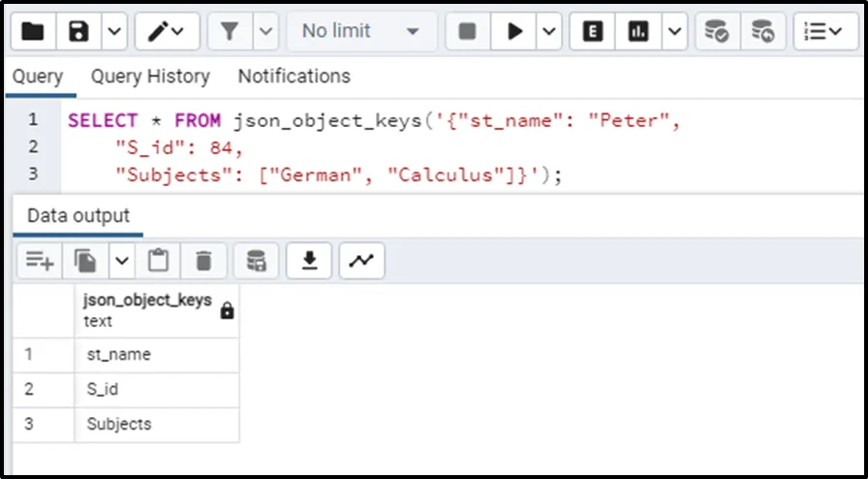
Task: Expand the dropdown arrow beside the Save icon
Action: click(x=113, y=32)
